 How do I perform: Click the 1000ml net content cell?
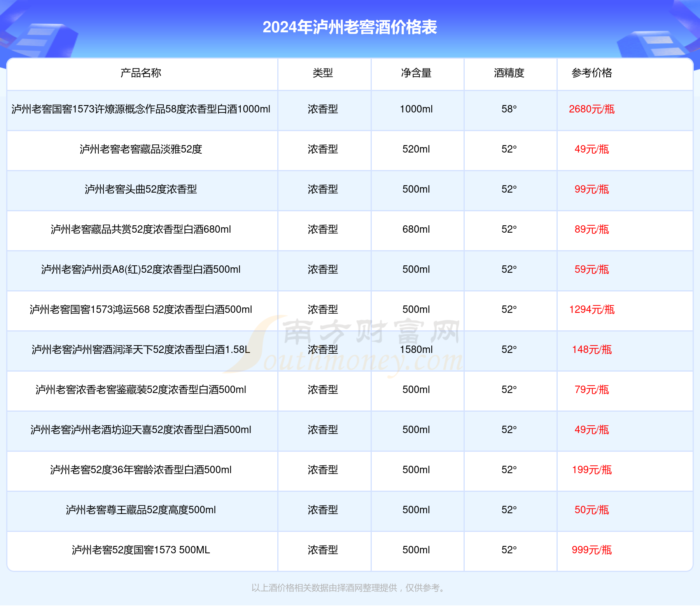tap(416, 109)
